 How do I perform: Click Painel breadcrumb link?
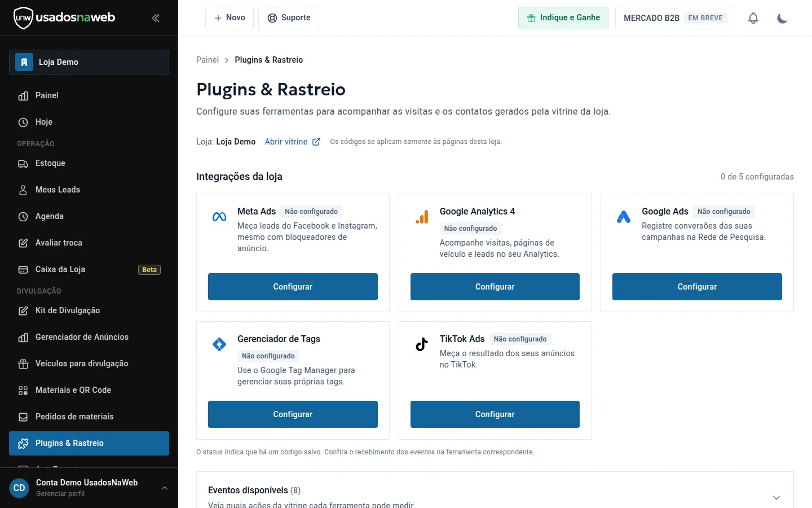[208, 60]
